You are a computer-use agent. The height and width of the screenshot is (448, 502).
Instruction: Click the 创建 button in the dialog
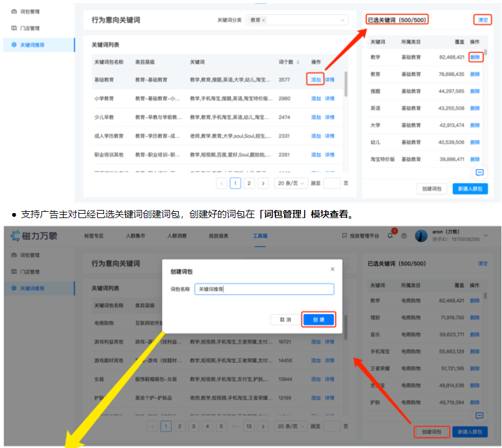click(317, 319)
